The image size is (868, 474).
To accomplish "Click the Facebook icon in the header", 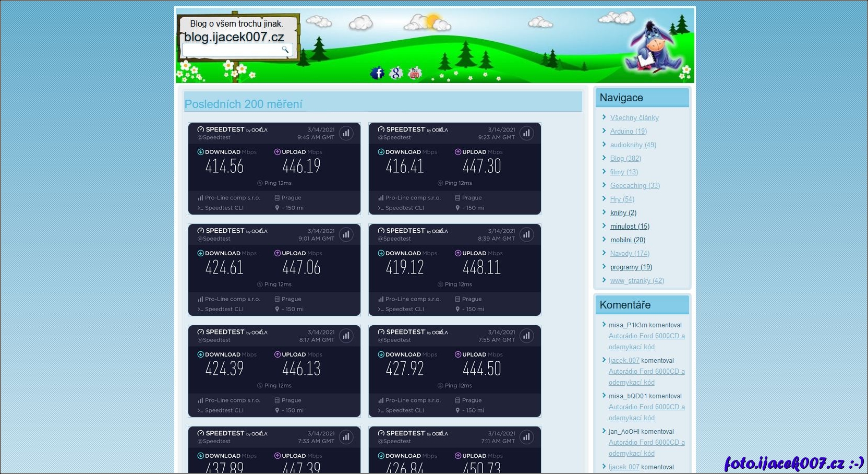I will (x=377, y=73).
